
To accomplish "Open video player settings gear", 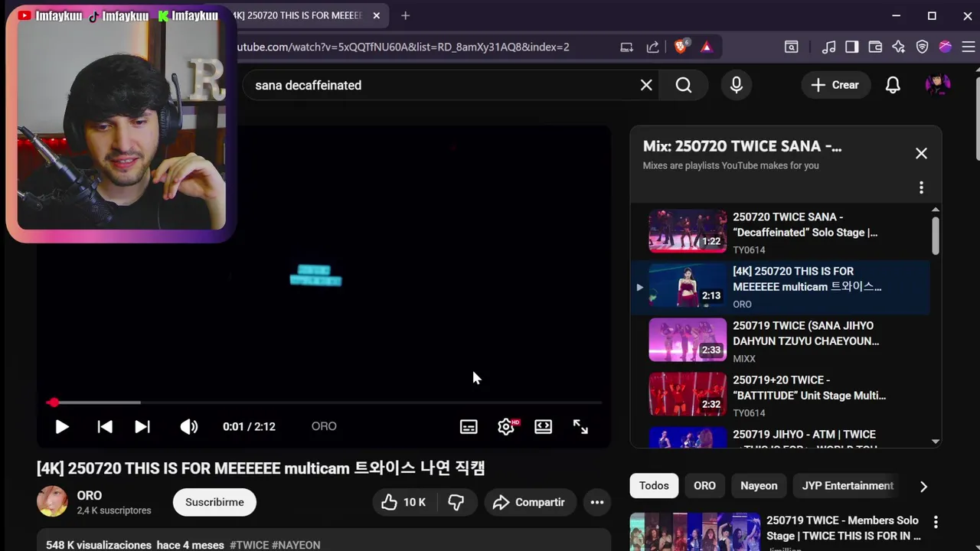I will tap(506, 426).
